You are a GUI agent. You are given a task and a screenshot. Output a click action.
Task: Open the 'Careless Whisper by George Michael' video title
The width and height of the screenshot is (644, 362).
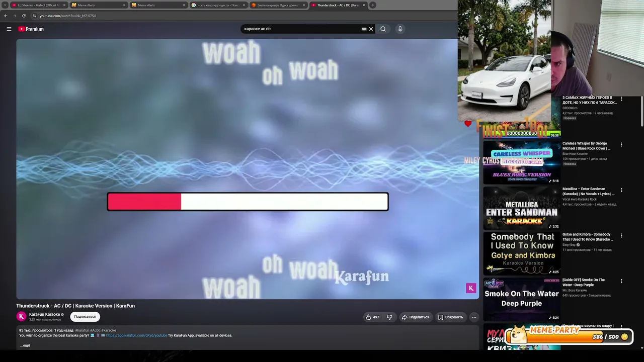[x=587, y=146]
